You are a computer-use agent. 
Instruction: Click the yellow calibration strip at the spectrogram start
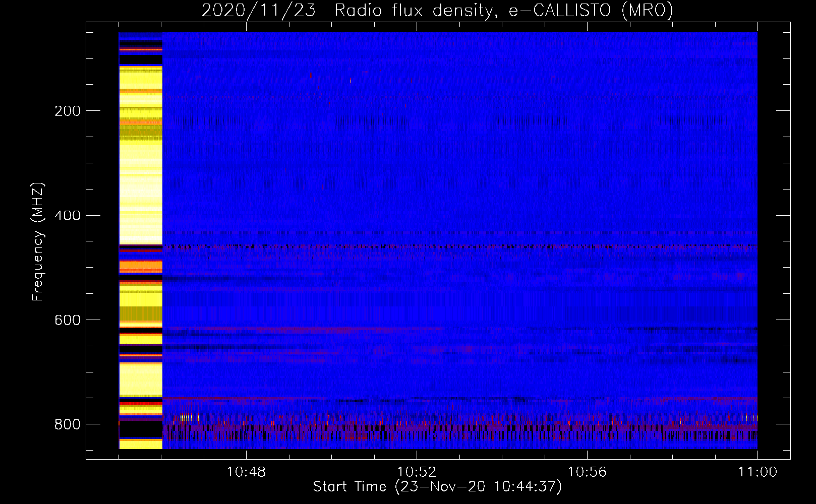[x=141, y=240]
